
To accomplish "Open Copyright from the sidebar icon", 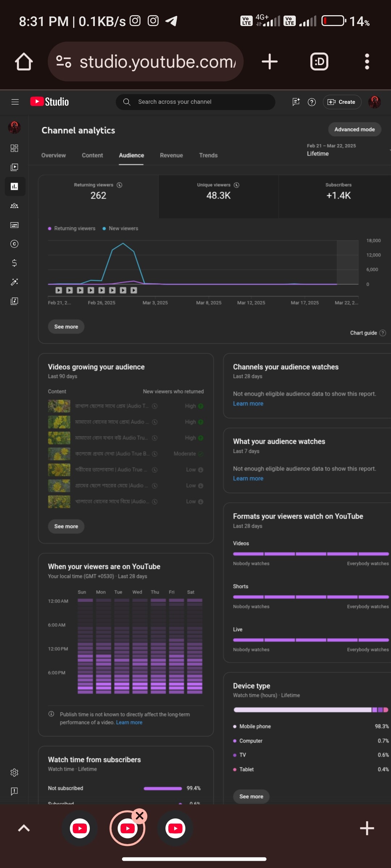I will [14, 244].
